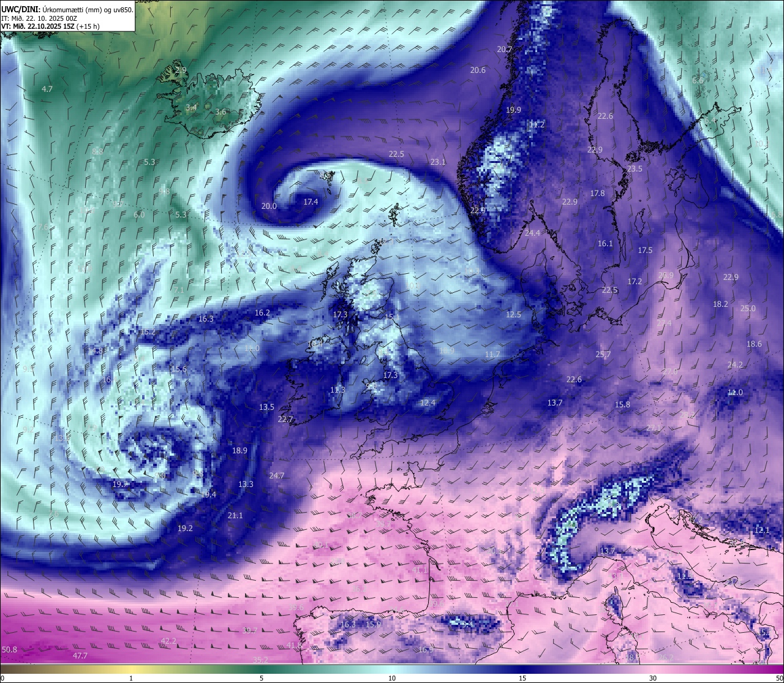Click the legend tick label 15

click(522, 678)
